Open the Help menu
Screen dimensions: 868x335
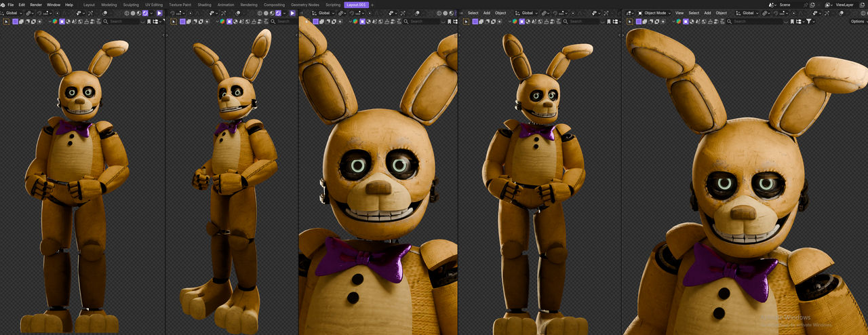[x=69, y=5]
